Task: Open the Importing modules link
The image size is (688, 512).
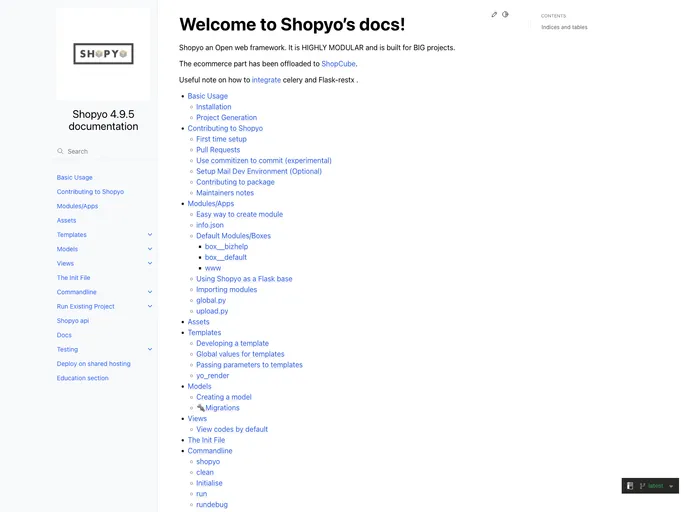Action: pyautogui.click(x=226, y=290)
